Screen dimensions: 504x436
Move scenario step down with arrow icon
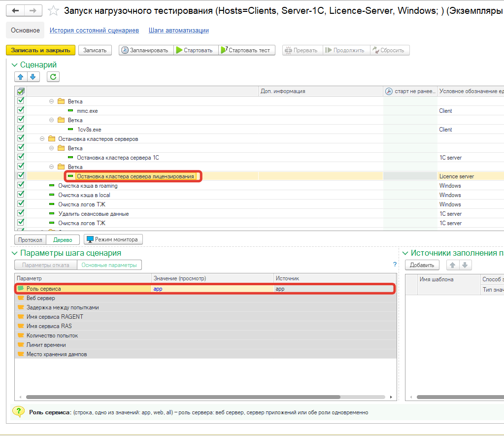[x=33, y=77]
